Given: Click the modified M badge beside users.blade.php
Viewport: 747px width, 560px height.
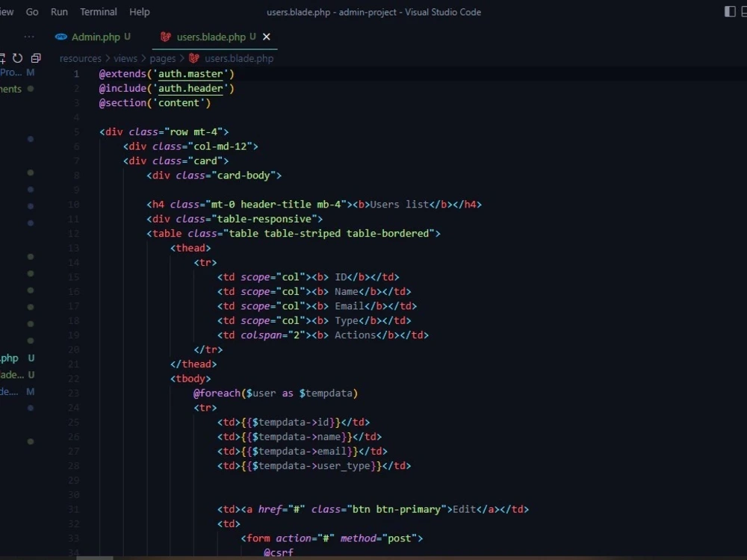Looking at the screenshot, I should 31,391.
